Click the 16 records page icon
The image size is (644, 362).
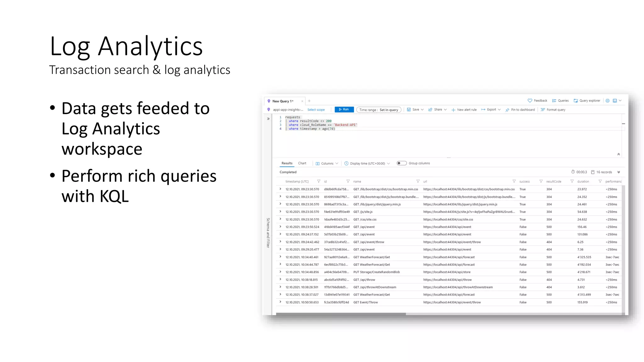[x=593, y=172]
